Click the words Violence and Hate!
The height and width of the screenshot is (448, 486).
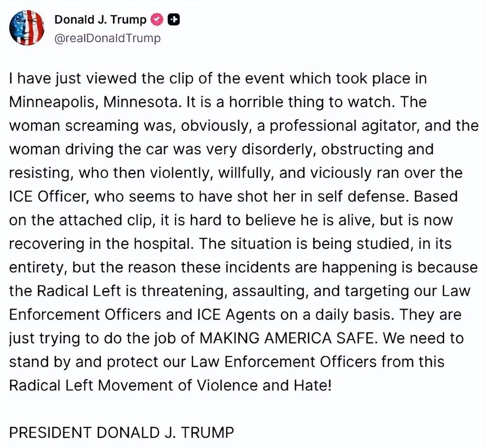(264, 385)
